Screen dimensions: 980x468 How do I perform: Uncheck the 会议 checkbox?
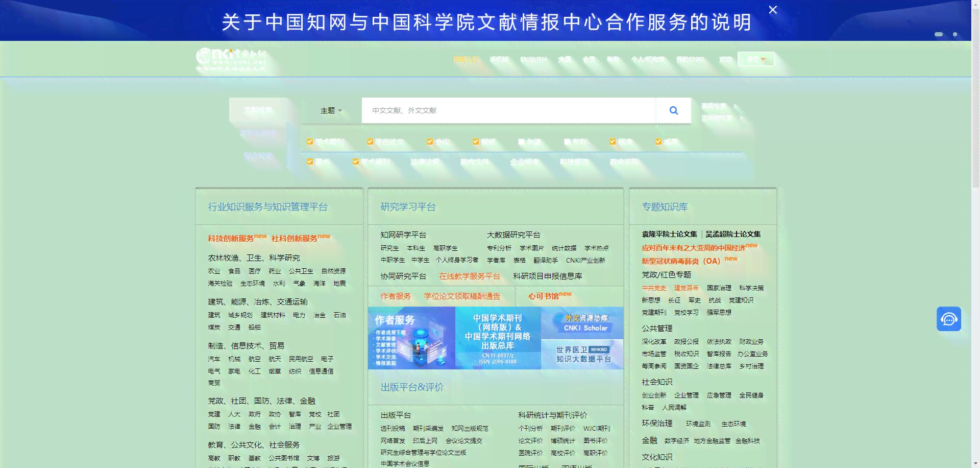point(430,142)
